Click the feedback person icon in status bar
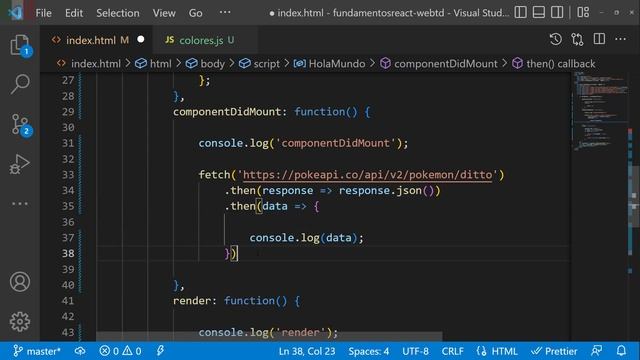640x360 pixels. 596,351
